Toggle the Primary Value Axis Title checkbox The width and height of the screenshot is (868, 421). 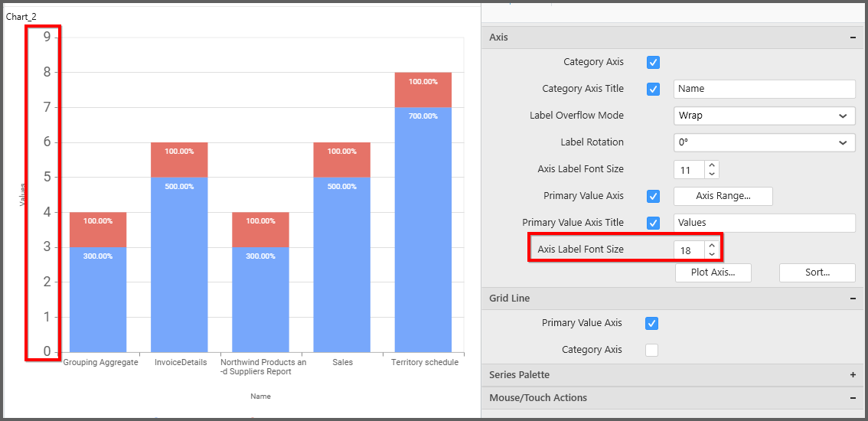653,223
